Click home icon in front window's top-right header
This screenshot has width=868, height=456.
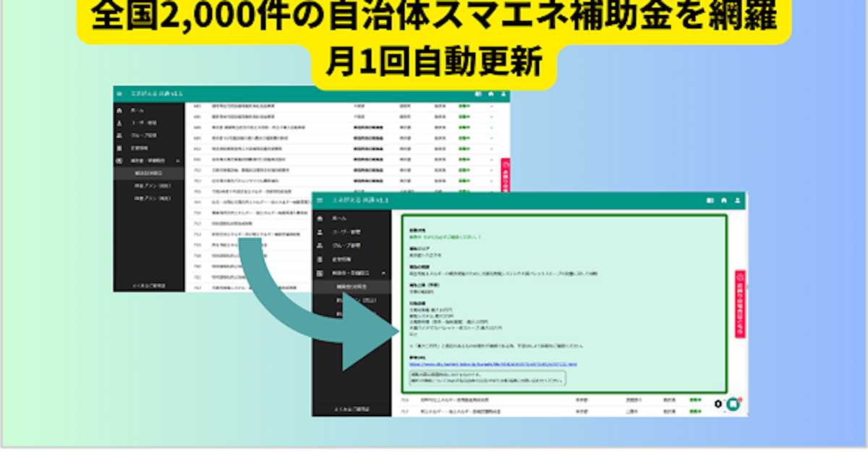(723, 199)
